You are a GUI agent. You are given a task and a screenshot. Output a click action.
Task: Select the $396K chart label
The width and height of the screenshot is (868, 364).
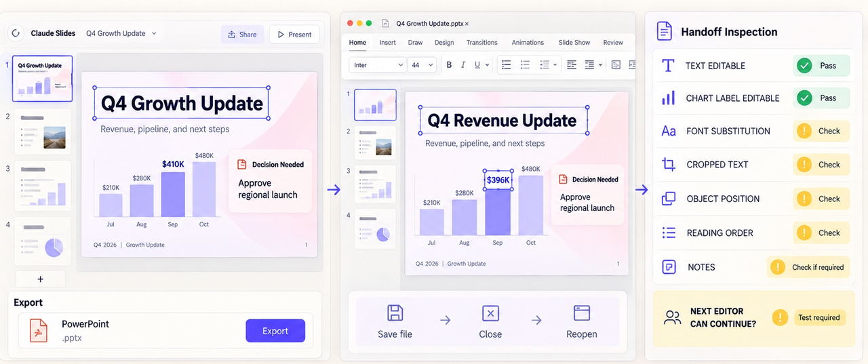point(498,180)
